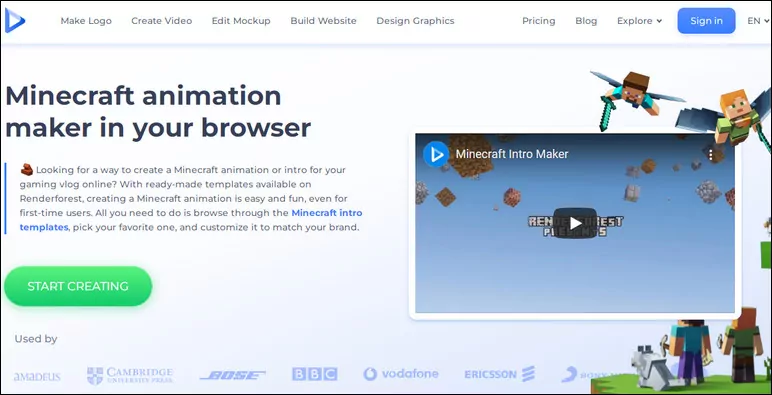Image resolution: width=772 pixels, height=395 pixels.
Task: Open the Blog link
Action: [586, 21]
